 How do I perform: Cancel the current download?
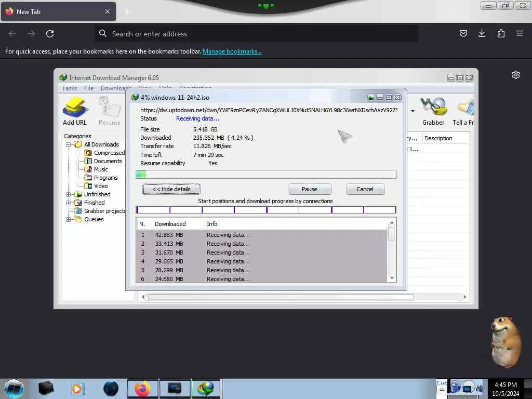coord(365,189)
